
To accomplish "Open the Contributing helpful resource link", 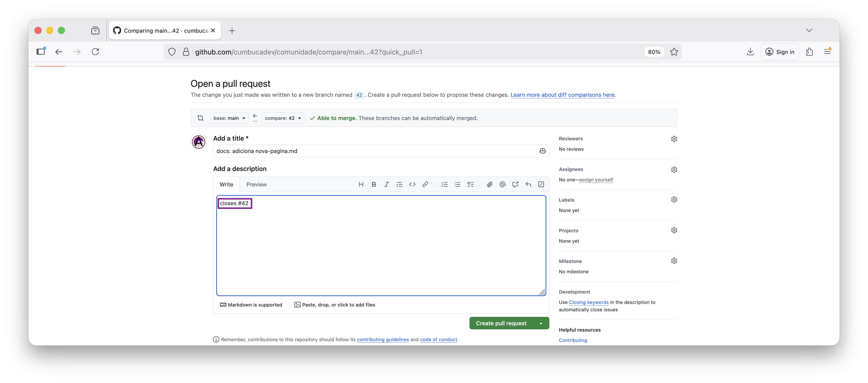I will pyautogui.click(x=572, y=340).
